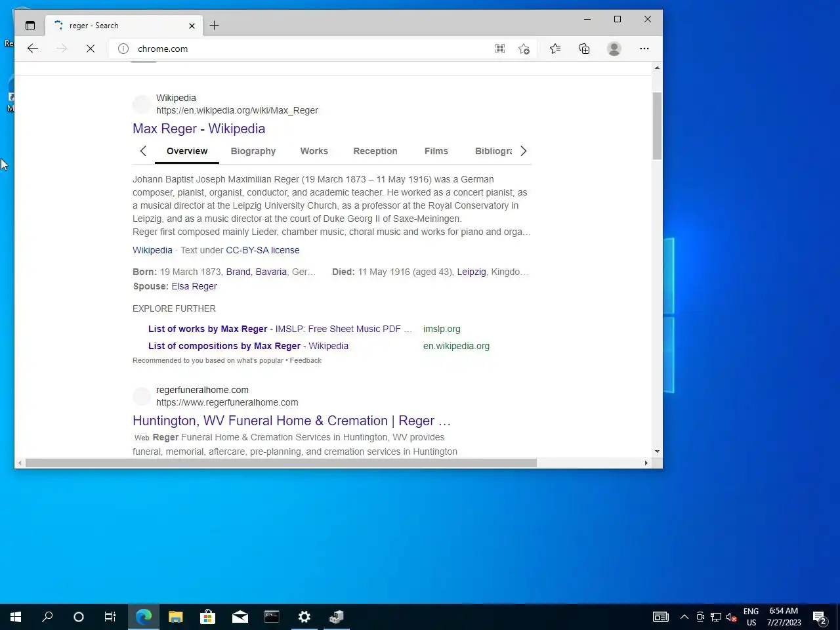The image size is (840, 630).
Task: Open the Favorites list icon
Action: tap(555, 49)
